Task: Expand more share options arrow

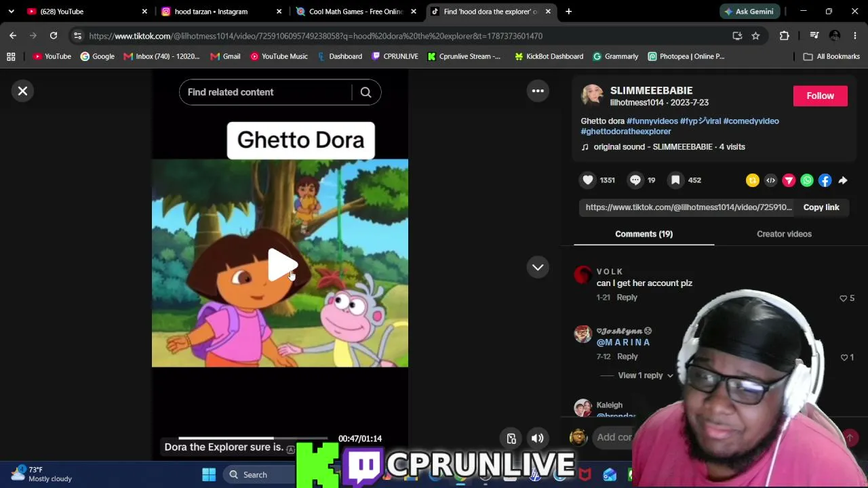Action: [843, 180]
